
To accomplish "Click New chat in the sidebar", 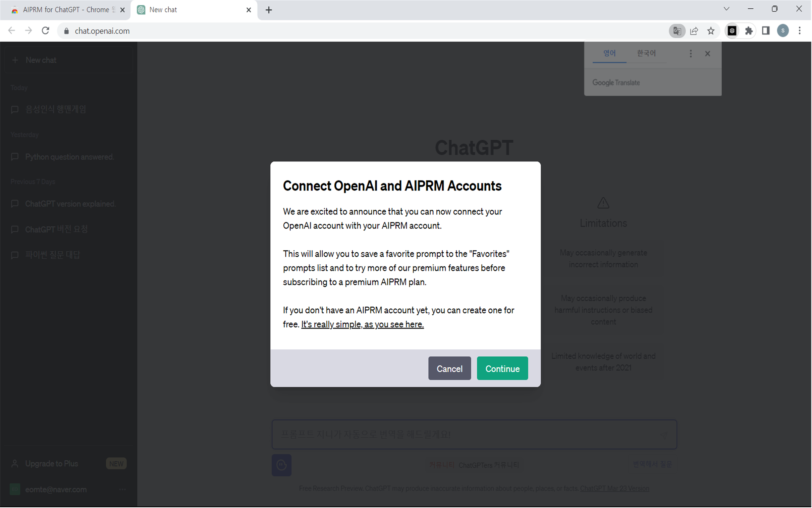I will [x=68, y=60].
